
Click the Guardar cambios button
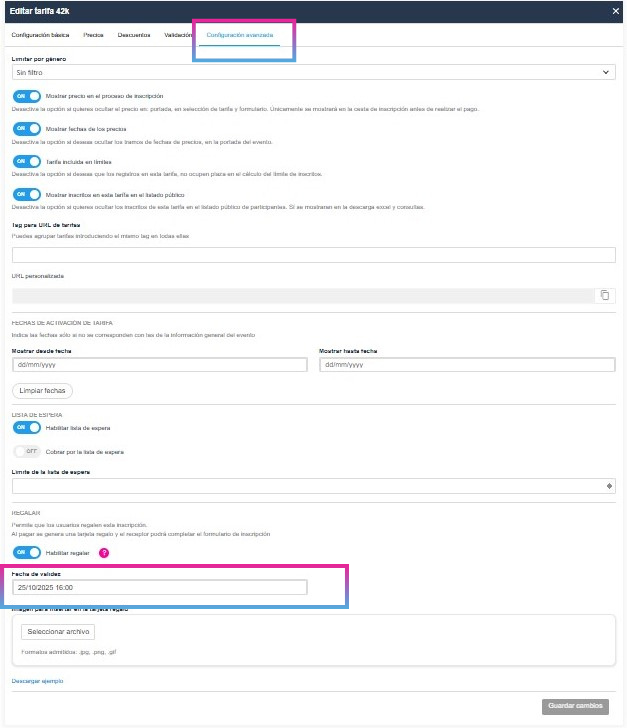click(x=575, y=706)
